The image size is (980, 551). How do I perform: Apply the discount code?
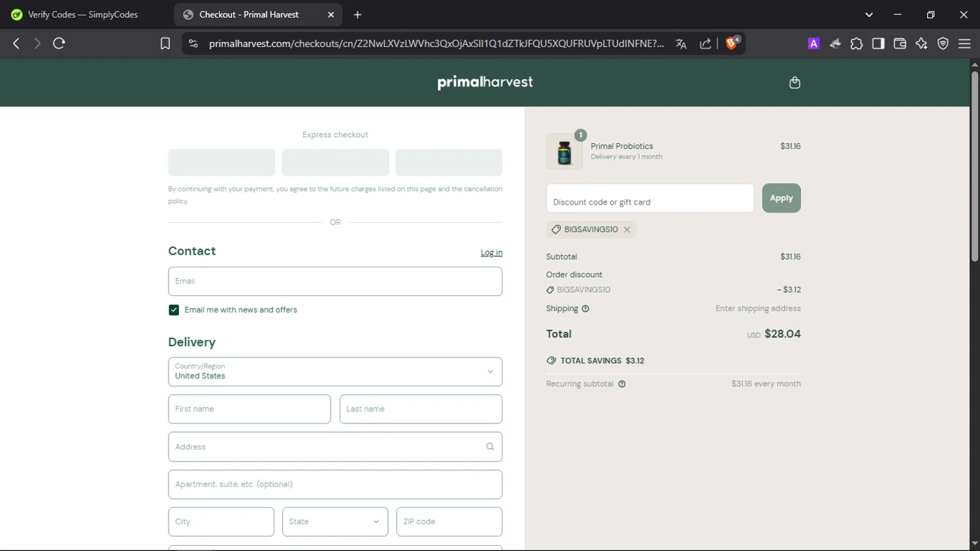coord(781,198)
